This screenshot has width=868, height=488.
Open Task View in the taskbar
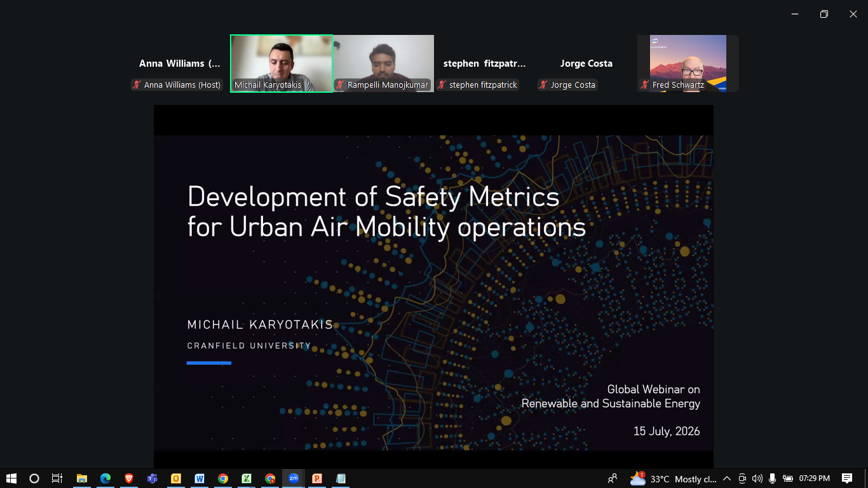tap(57, 478)
